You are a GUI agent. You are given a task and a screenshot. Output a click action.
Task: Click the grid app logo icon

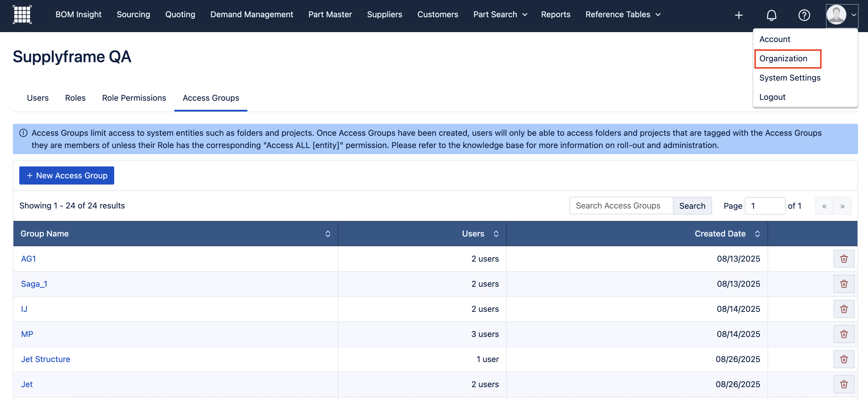pyautogui.click(x=22, y=15)
